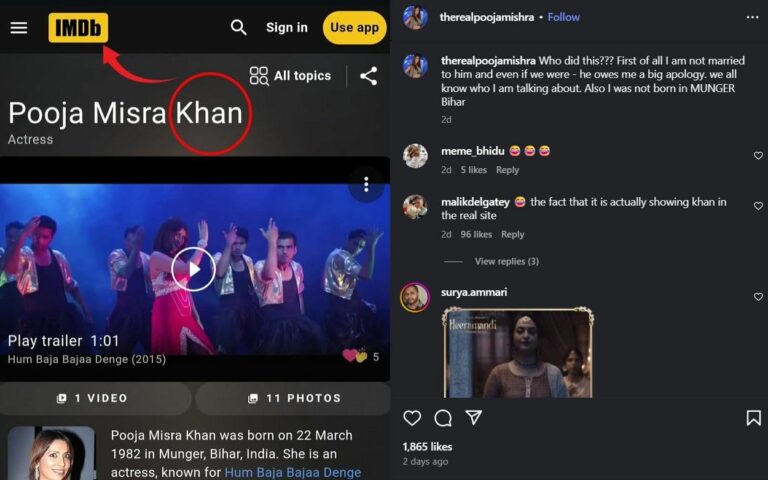The image size is (768, 480).
Task: Click the IMDb logo
Action: 78,28
